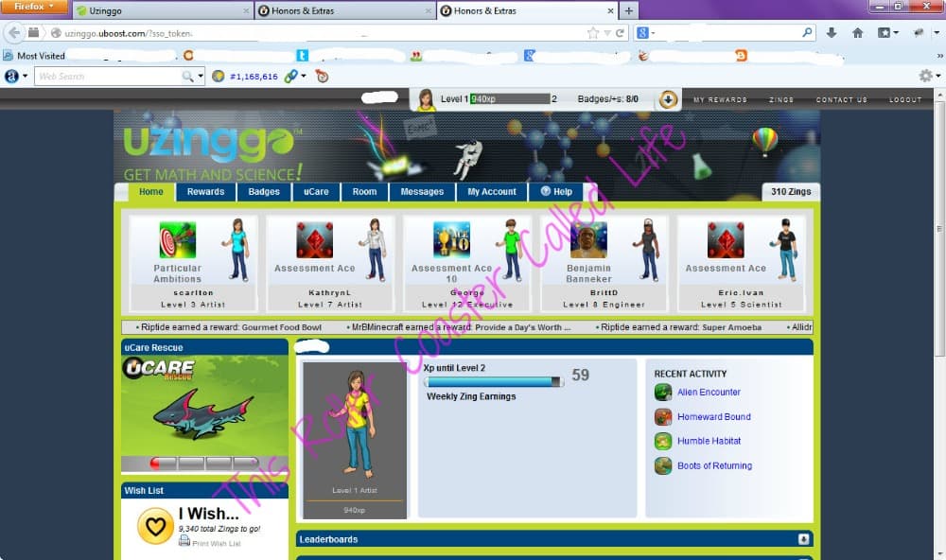Bookmark this page with the star icon
This screenshot has height=560, width=946.
[x=593, y=33]
